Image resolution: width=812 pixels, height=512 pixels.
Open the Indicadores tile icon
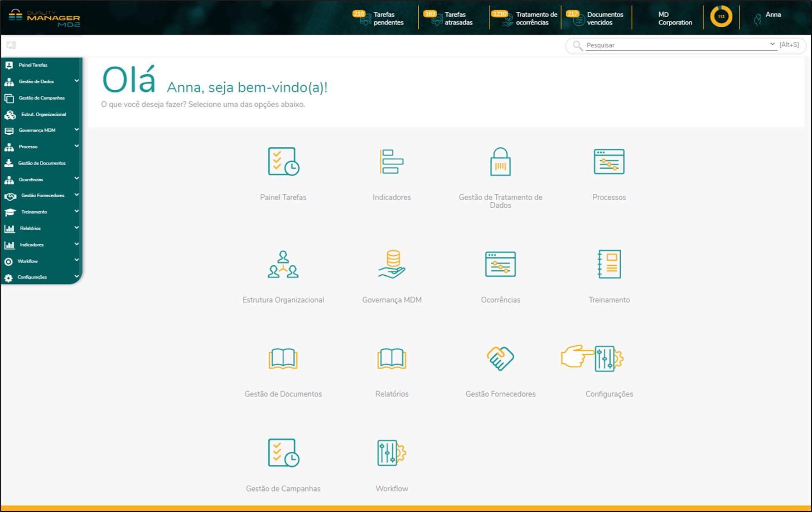(391, 161)
